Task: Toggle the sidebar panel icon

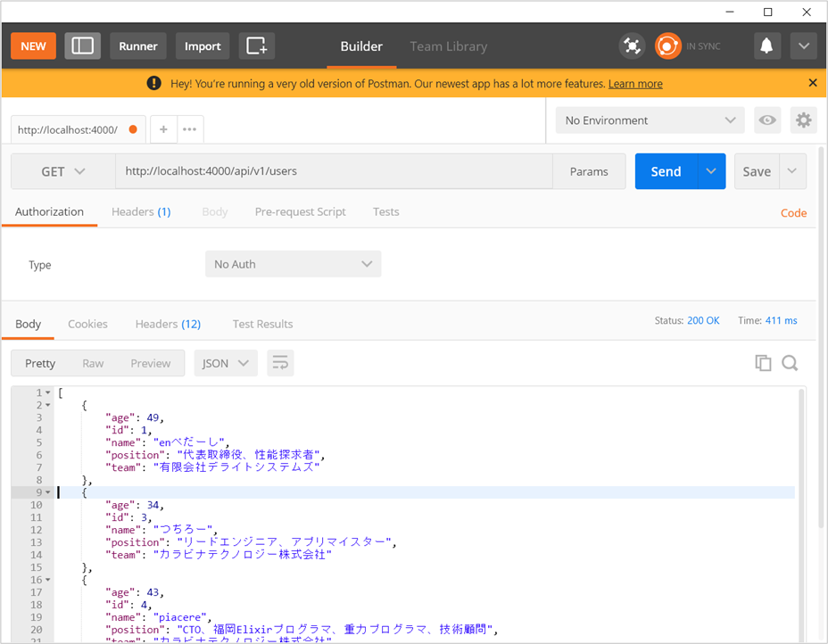Action: pos(82,45)
